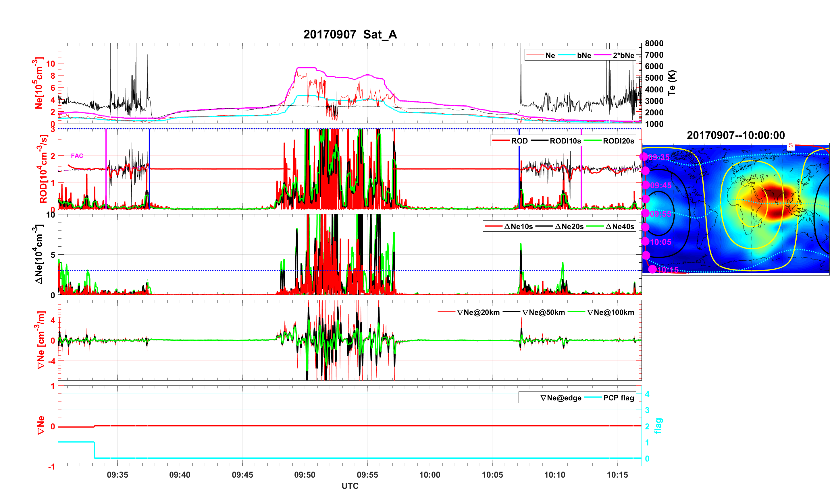The height and width of the screenshot is (504, 834).
Task: Click the Te (K) right axis label
Action: pyautogui.click(x=672, y=83)
